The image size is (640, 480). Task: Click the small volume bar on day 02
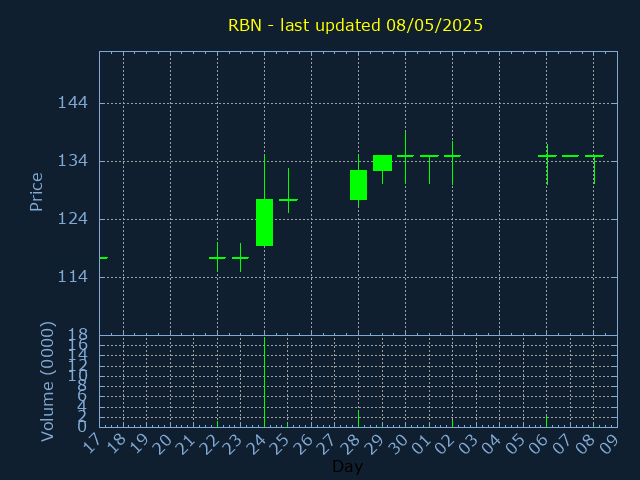point(453,423)
